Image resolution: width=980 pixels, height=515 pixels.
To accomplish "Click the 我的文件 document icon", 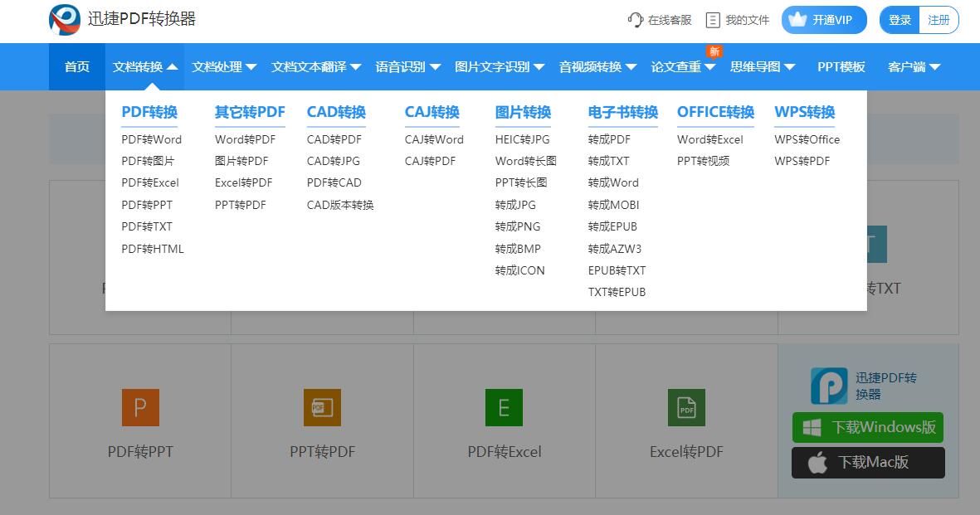I will pyautogui.click(x=713, y=20).
